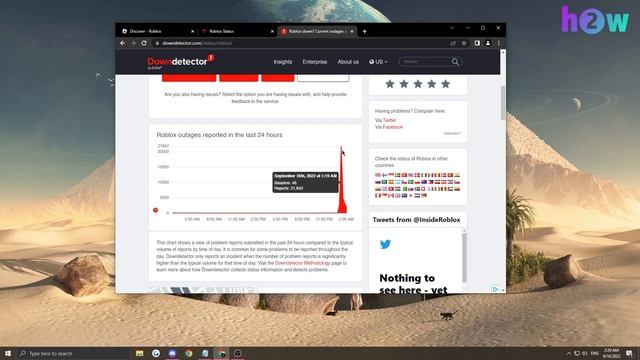Open the Downdetector Methodology link
Screen dimensions: 640x360
pos(302,263)
